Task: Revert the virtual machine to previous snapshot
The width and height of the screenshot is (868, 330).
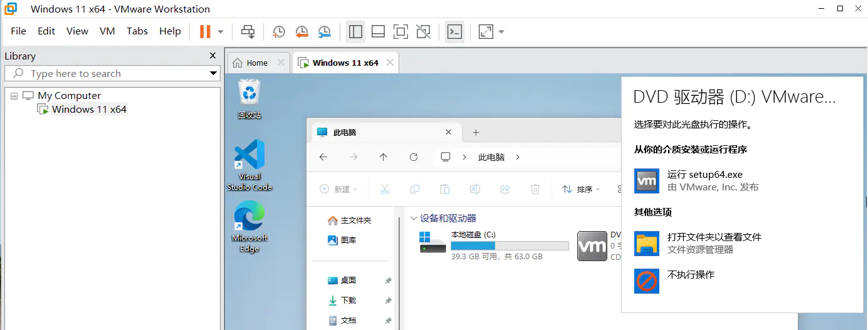Action: [301, 31]
